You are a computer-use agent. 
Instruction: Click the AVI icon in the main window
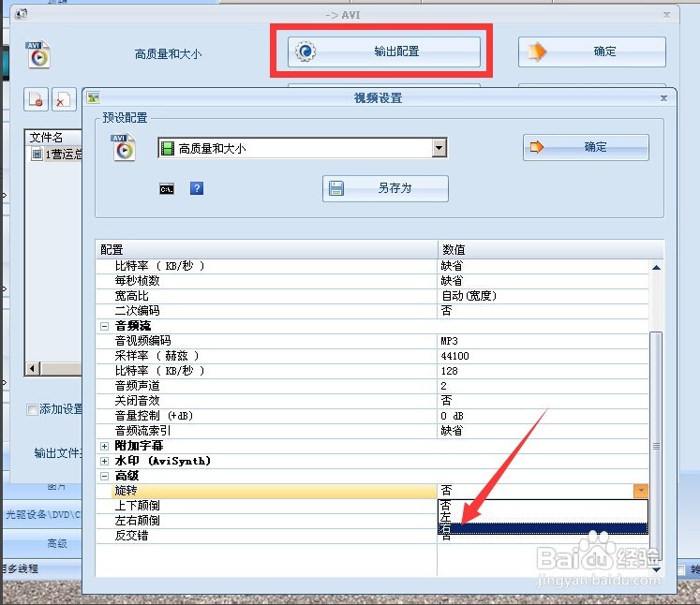37,54
